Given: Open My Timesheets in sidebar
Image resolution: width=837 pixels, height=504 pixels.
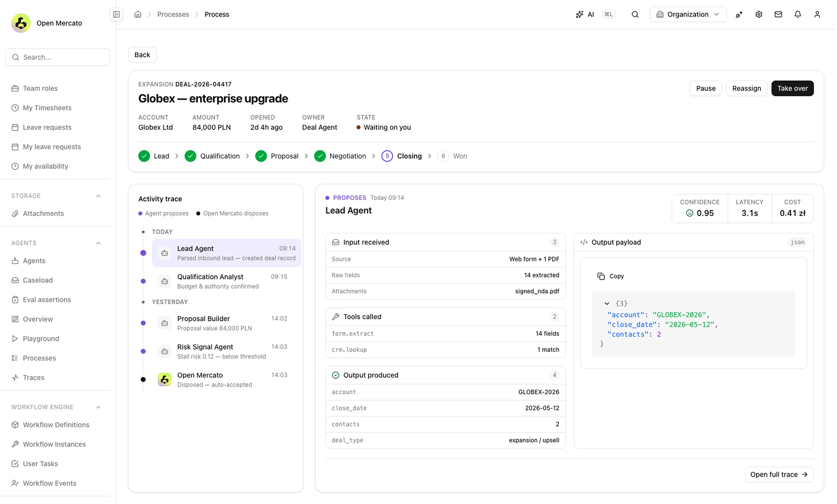Looking at the screenshot, I should pyautogui.click(x=47, y=108).
